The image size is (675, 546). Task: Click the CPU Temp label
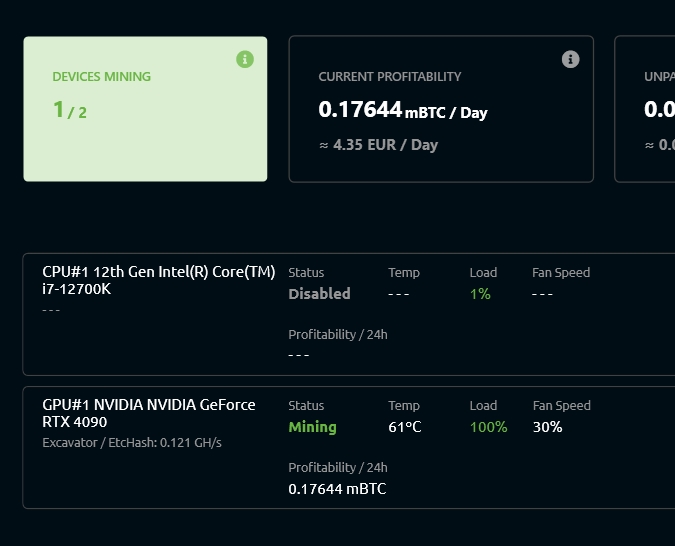point(404,273)
